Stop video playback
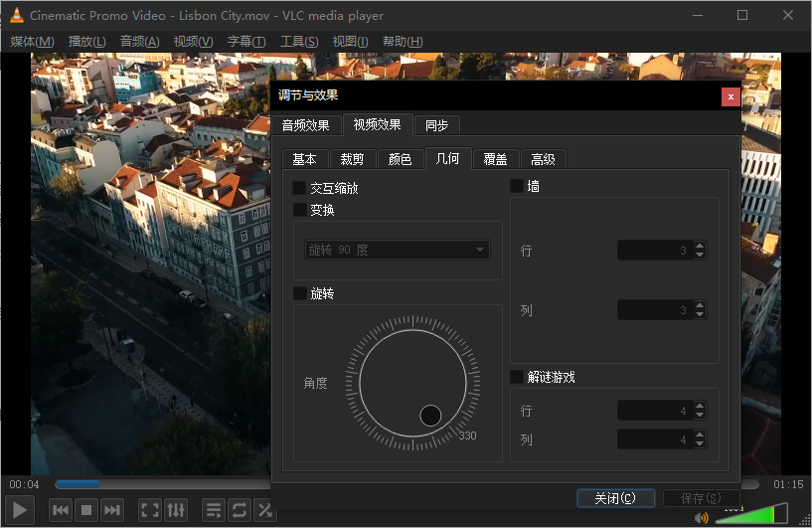812x528 pixels. tap(86, 510)
